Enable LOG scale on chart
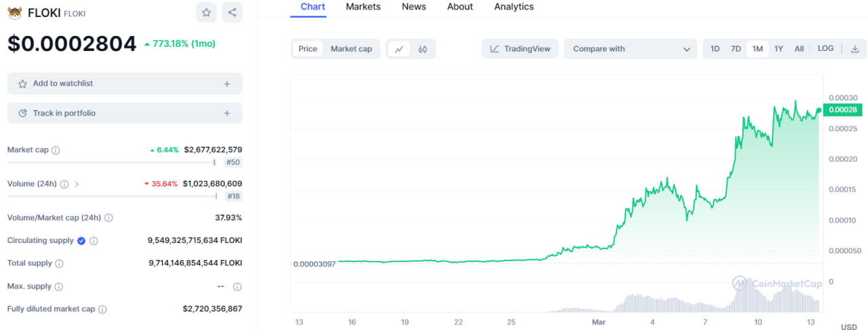Image resolution: width=868 pixels, height=330 pixels. coord(825,49)
